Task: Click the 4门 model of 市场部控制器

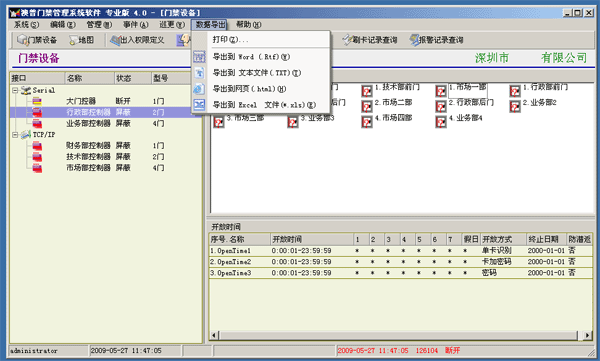Action: tap(158, 168)
